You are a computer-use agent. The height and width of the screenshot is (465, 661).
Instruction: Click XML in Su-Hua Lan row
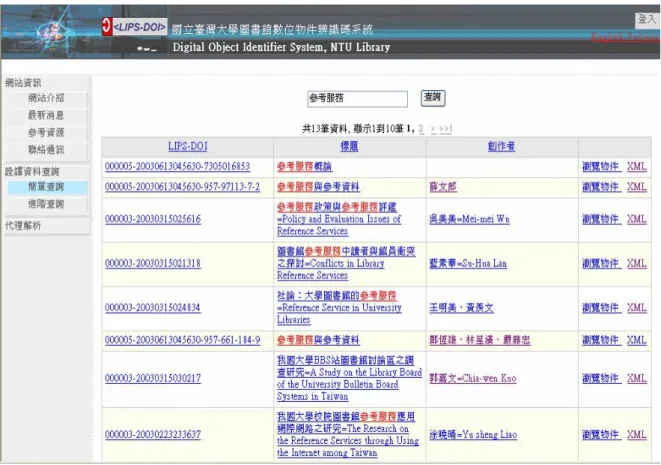coord(637,263)
